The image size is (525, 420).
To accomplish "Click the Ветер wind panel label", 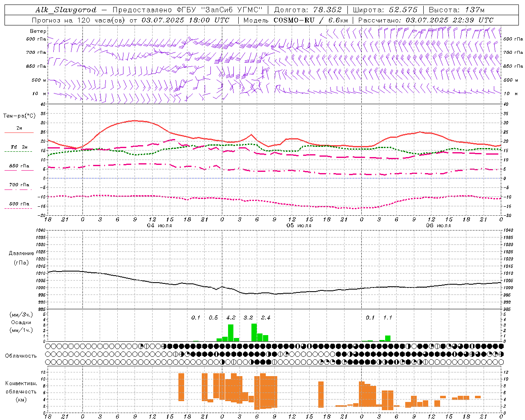I will pyautogui.click(x=38, y=31).
